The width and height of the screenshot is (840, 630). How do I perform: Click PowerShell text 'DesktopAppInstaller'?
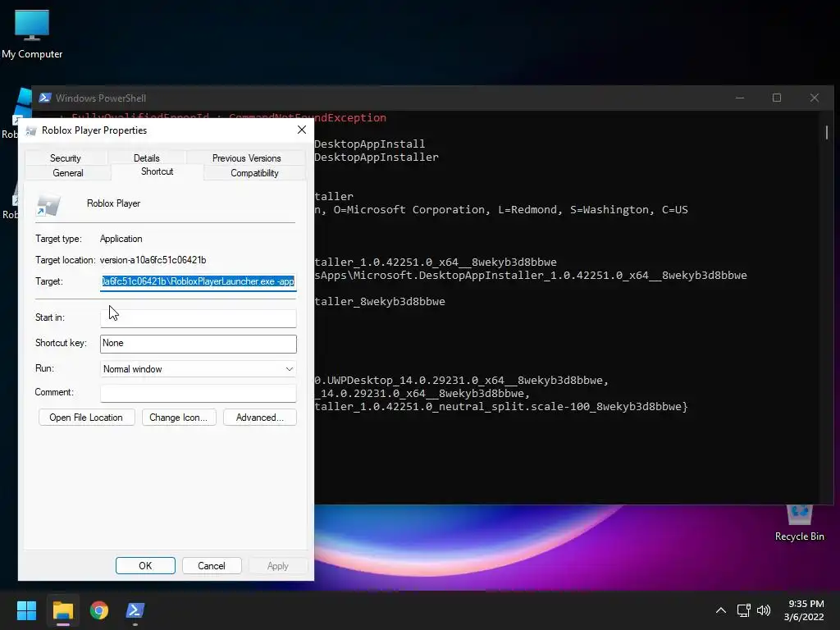click(377, 157)
